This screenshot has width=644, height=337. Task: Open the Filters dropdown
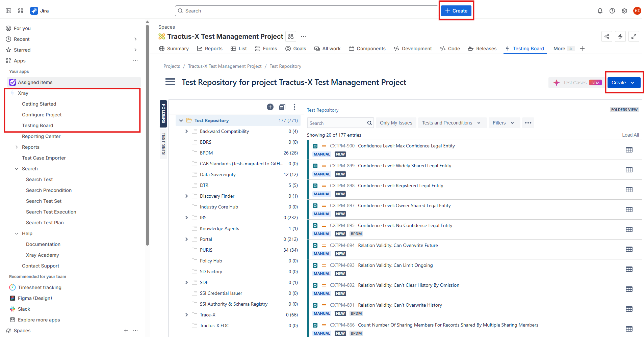click(503, 123)
